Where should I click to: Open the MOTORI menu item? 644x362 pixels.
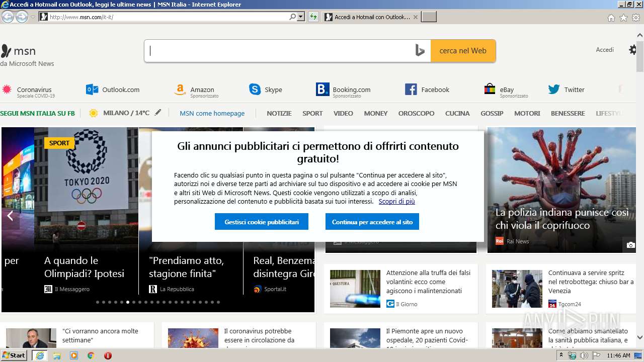click(x=527, y=113)
